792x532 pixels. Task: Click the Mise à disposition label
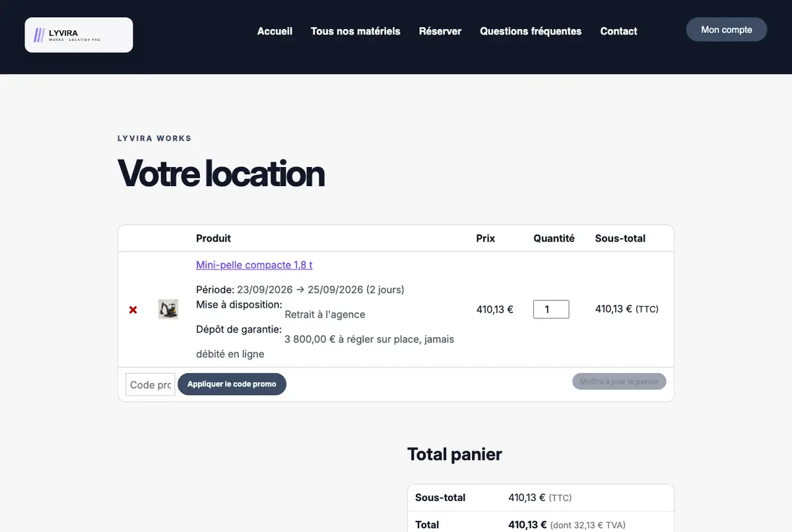(x=239, y=304)
